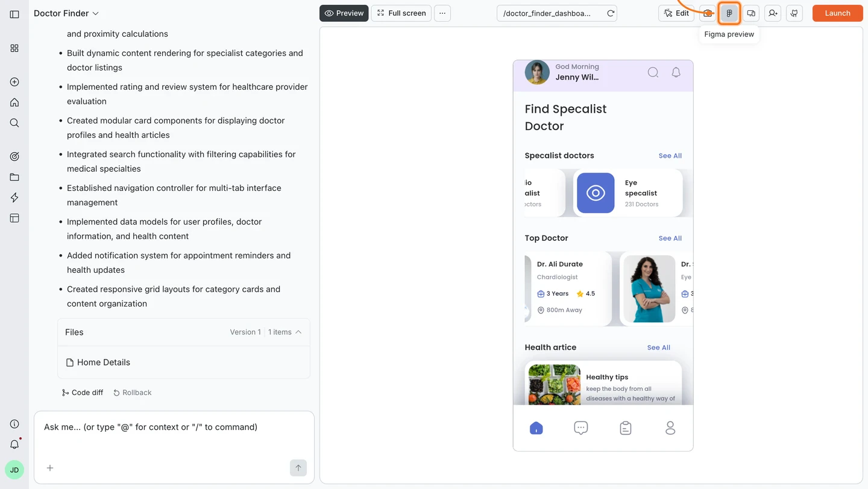Click the invite user icon
868x489 pixels.
coord(773,13)
